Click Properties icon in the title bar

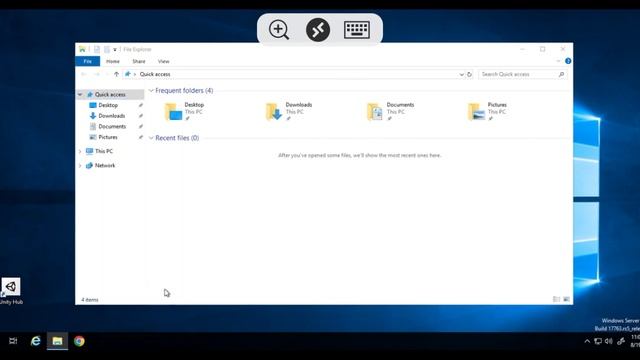pos(97,49)
